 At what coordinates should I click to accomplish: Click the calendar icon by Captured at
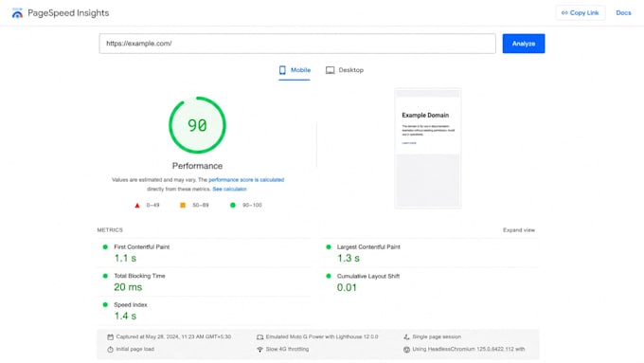(x=110, y=337)
